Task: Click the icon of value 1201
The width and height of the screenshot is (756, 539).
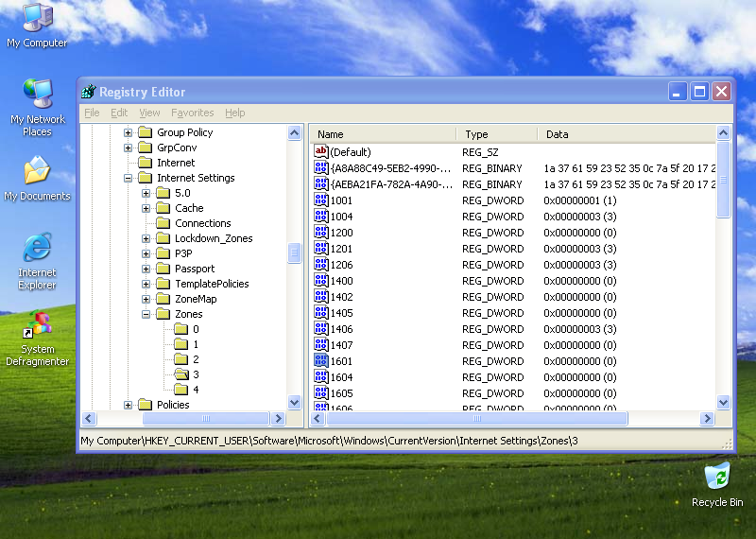Action: point(320,248)
